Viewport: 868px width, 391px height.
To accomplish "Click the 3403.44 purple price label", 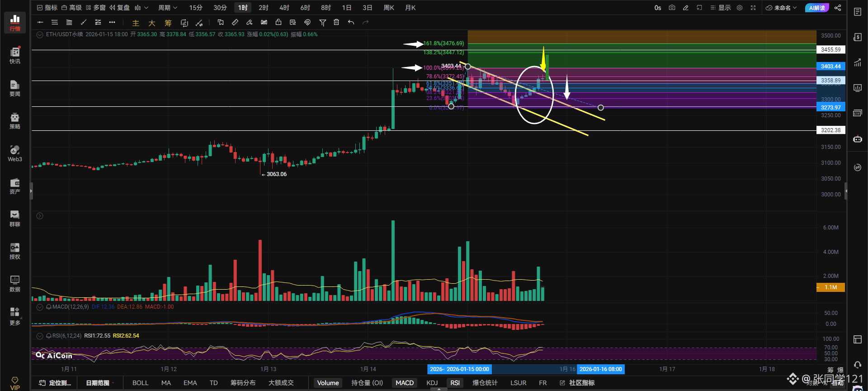I will (x=830, y=66).
